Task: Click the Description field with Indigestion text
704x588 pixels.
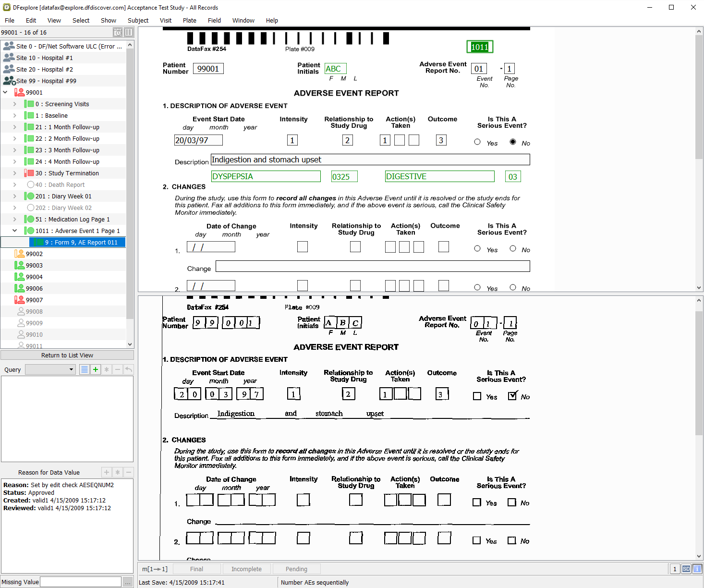Action: tap(370, 159)
